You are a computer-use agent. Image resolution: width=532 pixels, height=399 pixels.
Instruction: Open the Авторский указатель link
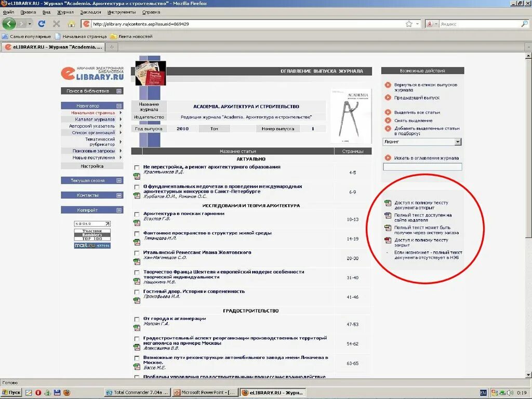click(92, 126)
